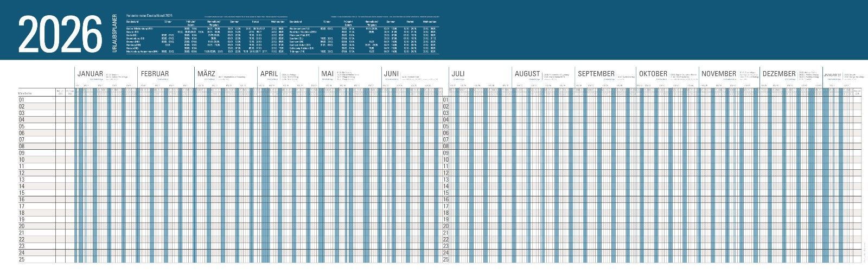
Task: Select employee row 01 on left side
Action: [22, 100]
